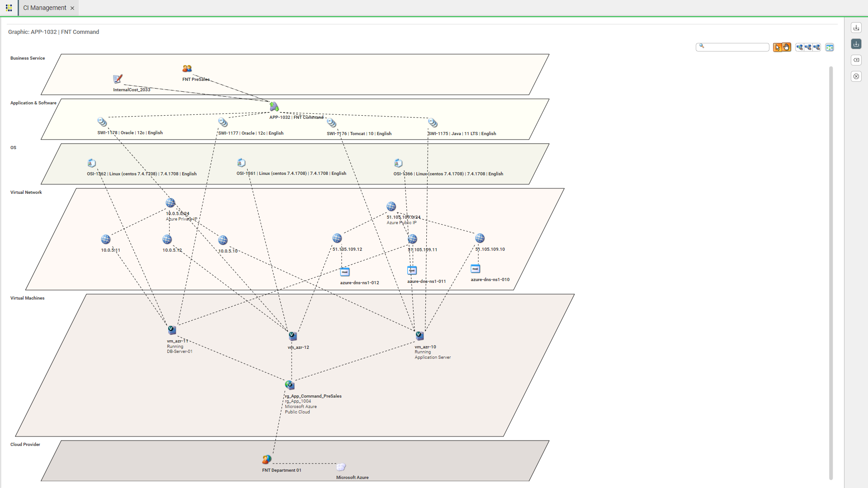Viewport: 868px width, 488px height.
Task: Click the OS layer label
Action: coord(13,148)
